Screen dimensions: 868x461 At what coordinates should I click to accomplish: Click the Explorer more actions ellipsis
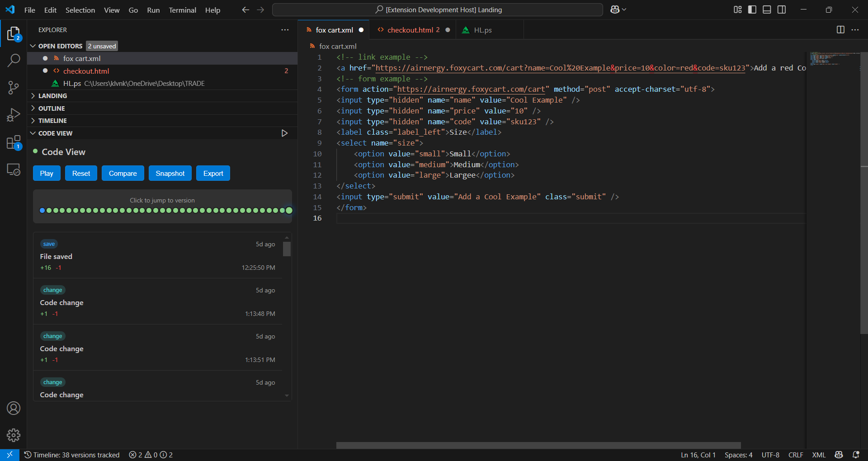click(x=285, y=30)
